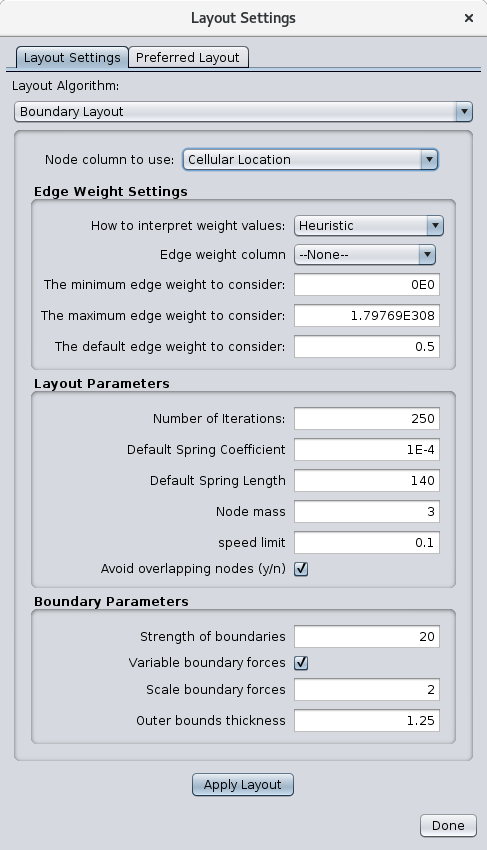Click the maximum edge weight field

pyautogui.click(x=367, y=315)
